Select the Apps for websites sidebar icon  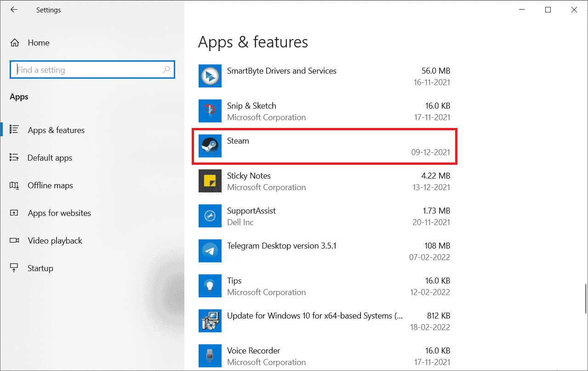coord(14,213)
